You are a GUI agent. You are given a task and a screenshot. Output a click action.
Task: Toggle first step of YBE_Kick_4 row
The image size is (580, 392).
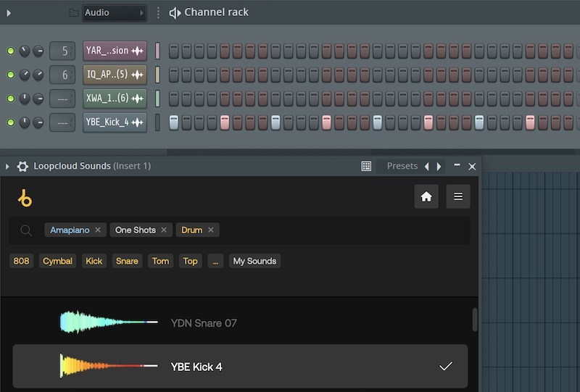tap(173, 122)
